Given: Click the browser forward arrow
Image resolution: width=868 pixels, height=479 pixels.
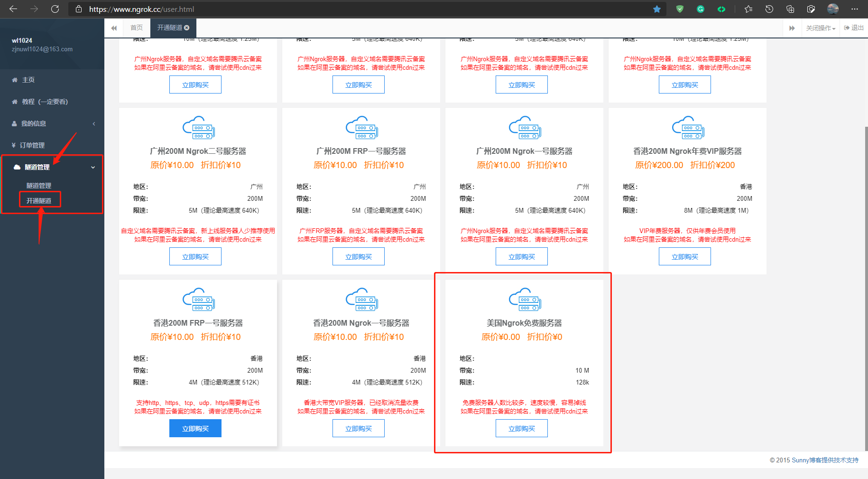Looking at the screenshot, I should (34, 9).
